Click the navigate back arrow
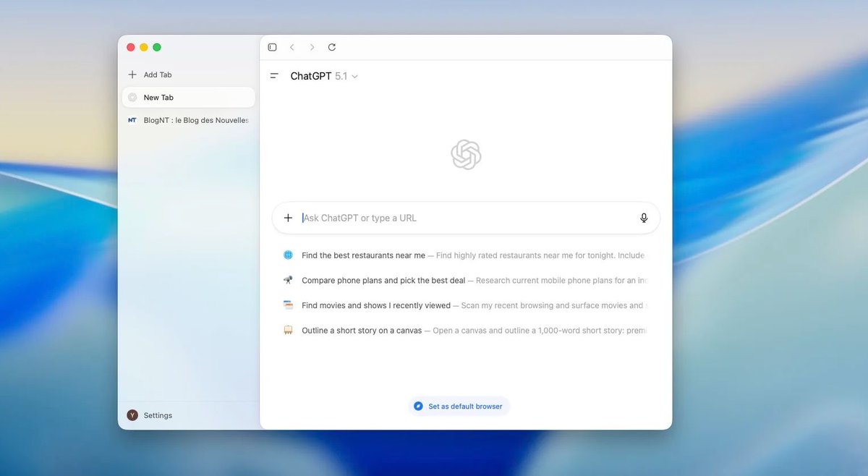Image resolution: width=868 pixels, height=476 pixels. click(292, 47)
